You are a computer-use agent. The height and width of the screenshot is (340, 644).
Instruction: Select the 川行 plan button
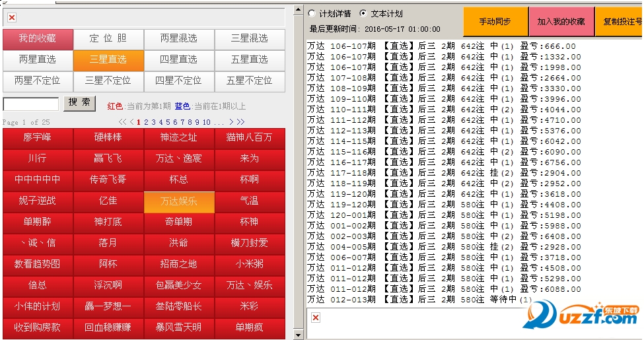pos(38,159)
